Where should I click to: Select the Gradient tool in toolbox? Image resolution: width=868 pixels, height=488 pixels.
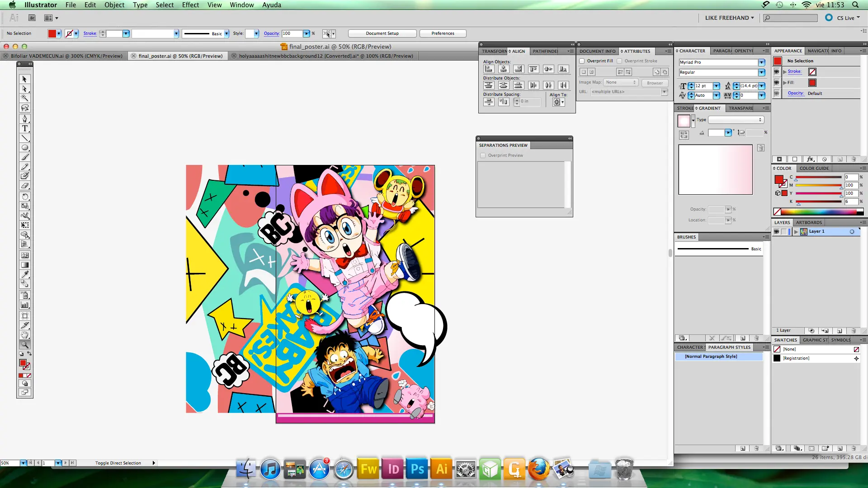coord(24,265)
